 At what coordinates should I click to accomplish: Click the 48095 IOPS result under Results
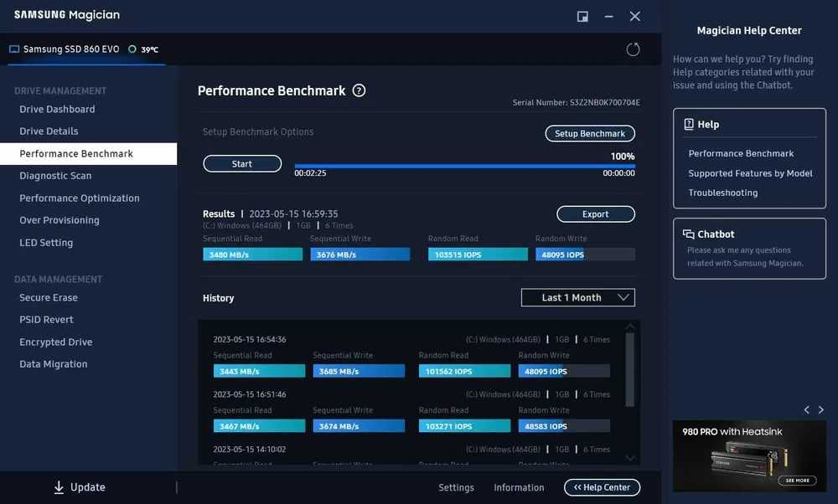pyautogui.click(x=585, y=255)
